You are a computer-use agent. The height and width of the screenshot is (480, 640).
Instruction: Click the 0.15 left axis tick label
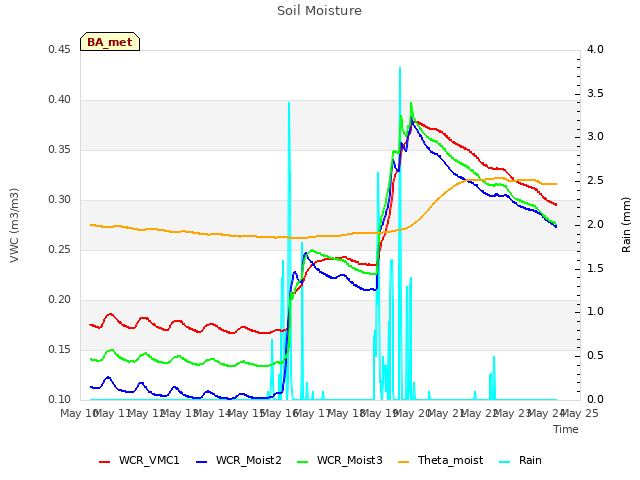[59, 349]
